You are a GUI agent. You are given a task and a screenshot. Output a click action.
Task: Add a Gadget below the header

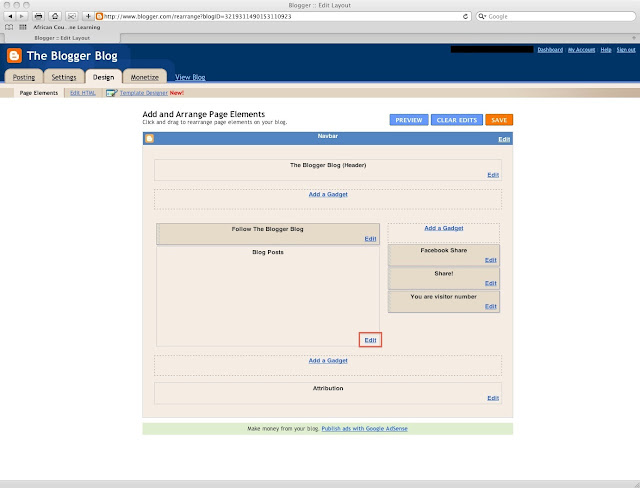(x=328, y=194)
